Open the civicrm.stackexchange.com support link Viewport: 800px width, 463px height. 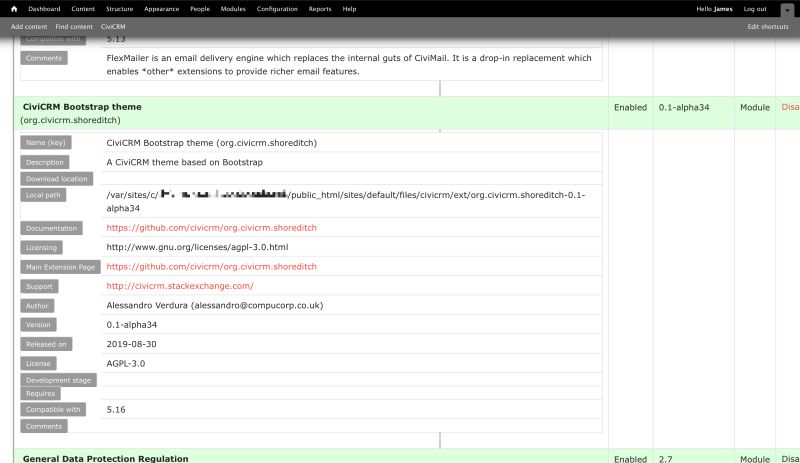(180, 286)
